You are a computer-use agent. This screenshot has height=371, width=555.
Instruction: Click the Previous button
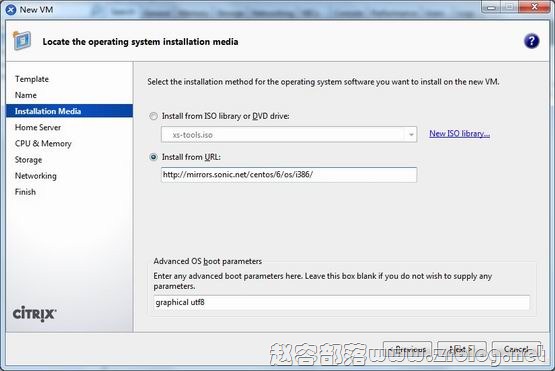click(x=407, y=349)
